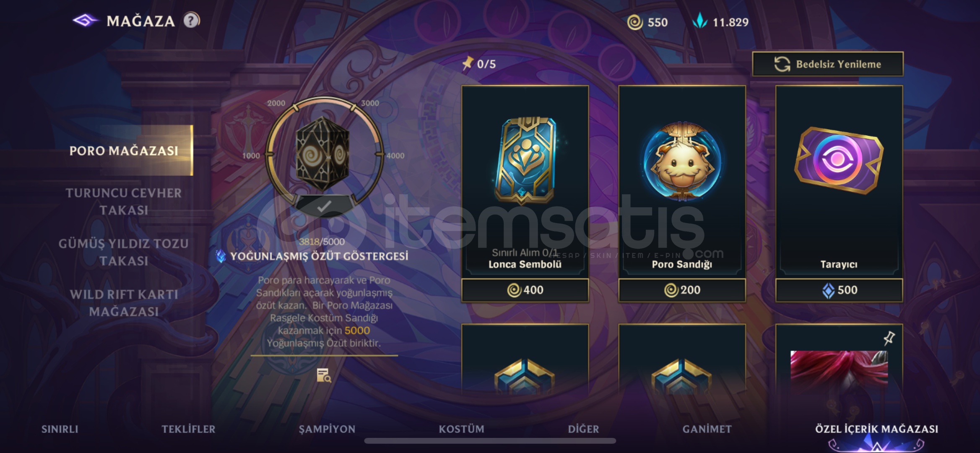Tap the Poro coin balance icon
Image resolution: width=980 pixels, height=453 pixels.
[x=634, y=22]
